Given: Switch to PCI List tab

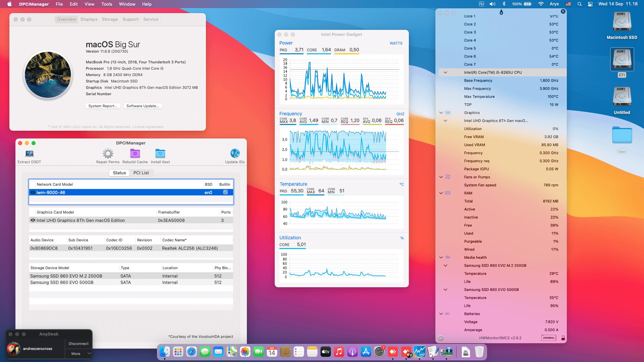Looking at the screenshot, I should (141, 173).
